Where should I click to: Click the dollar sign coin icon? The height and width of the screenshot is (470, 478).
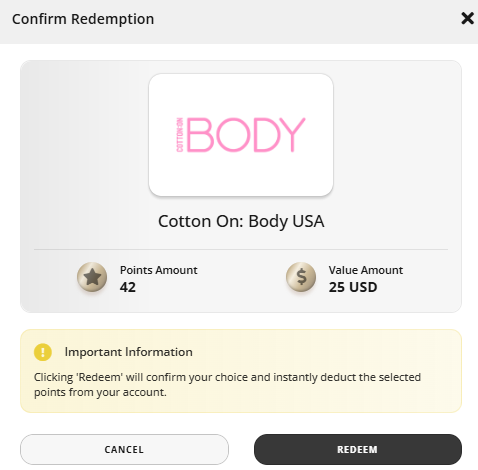301,277
